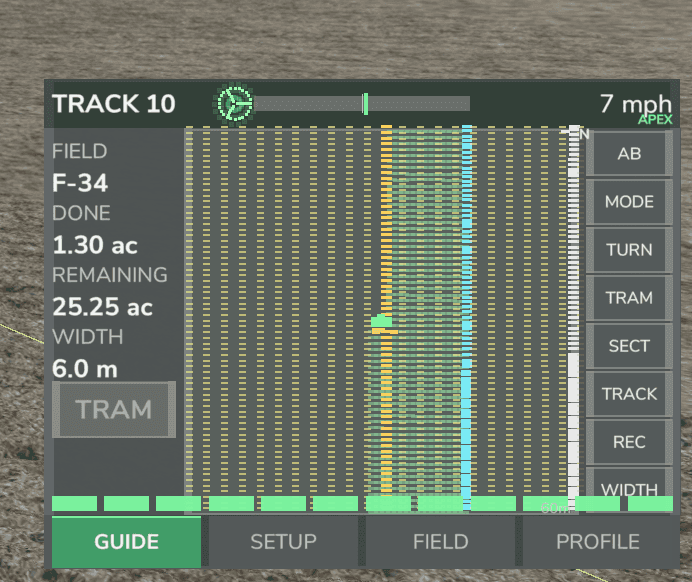The height and width of the screenshot is (582, 692).
Task: Click the field name F-34
Action: coord(80,183)
